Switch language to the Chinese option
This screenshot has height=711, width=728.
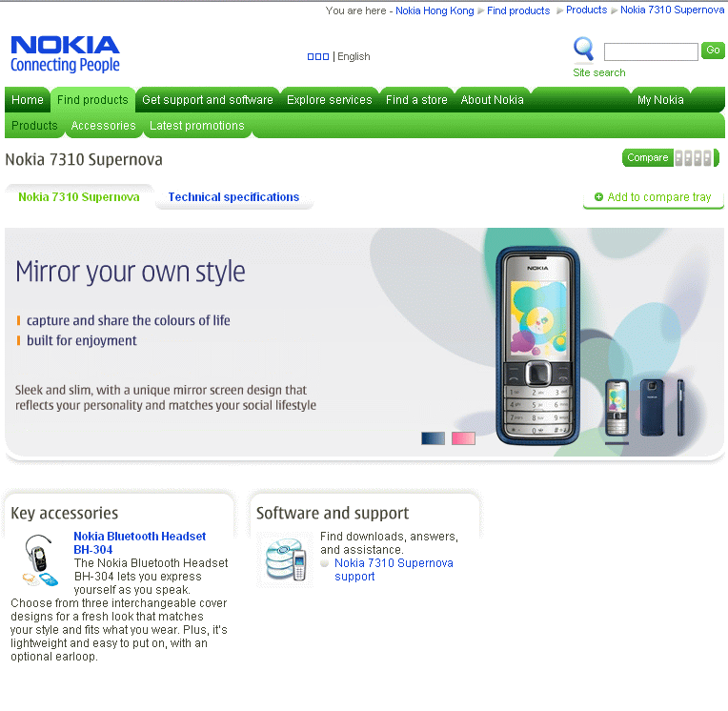tap(318, 56)
